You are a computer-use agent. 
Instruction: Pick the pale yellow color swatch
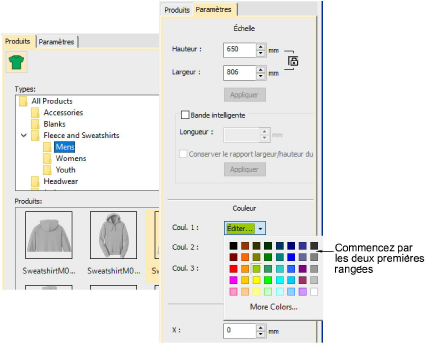[256, 292]
